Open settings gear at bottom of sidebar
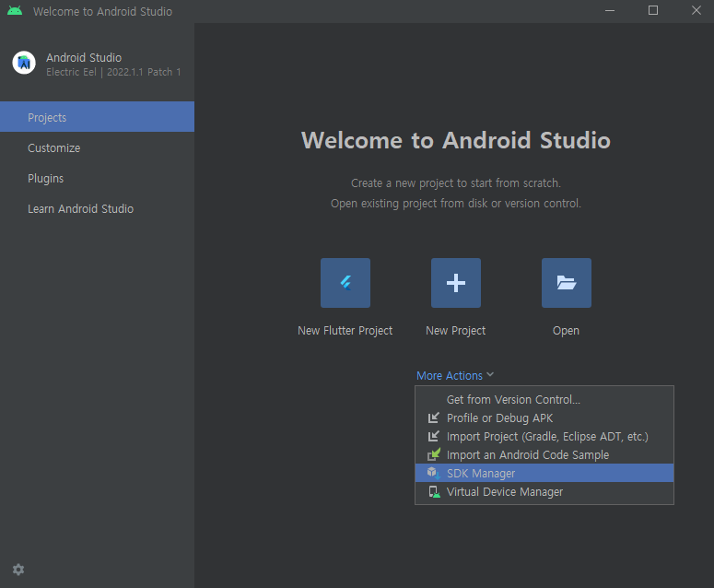Screen dimensions: 714x588 click(18, 570)
